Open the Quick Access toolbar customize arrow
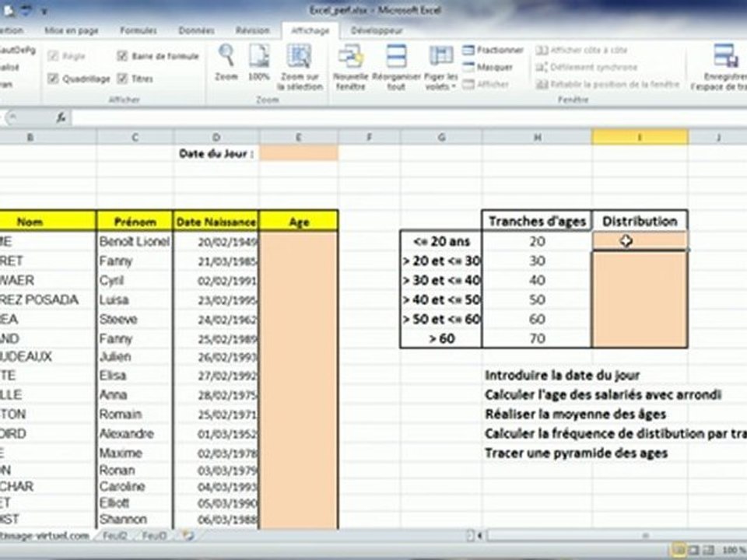Viewport: 747px width, 560px height. pos(44,10)
